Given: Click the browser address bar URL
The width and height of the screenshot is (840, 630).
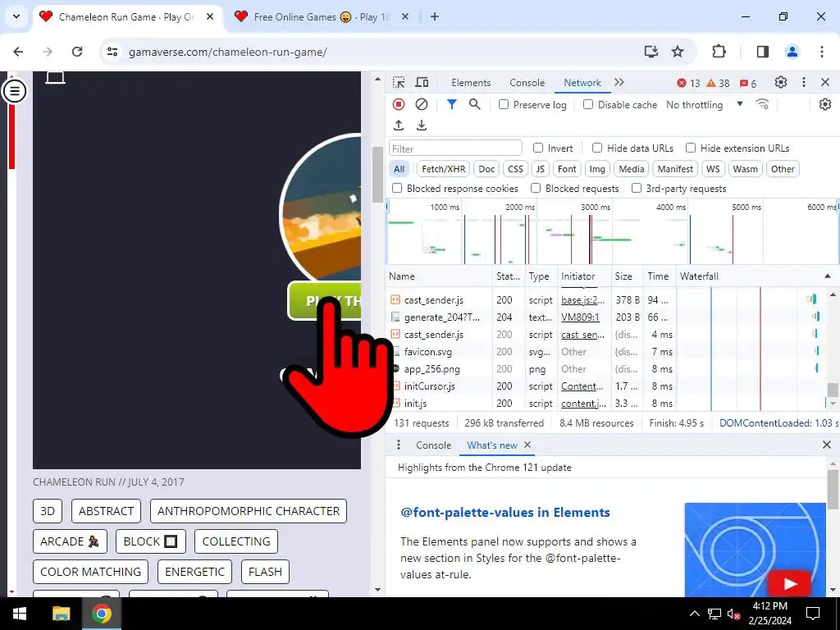Looking at the screenshot, I should pyautogui.click(x=228, y=52).
